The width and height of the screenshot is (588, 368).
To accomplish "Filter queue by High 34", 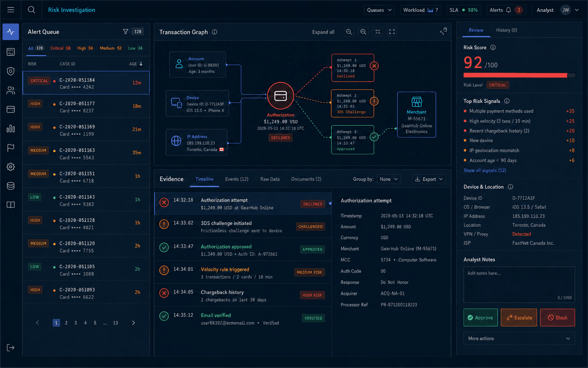I will tap(85, 48).
